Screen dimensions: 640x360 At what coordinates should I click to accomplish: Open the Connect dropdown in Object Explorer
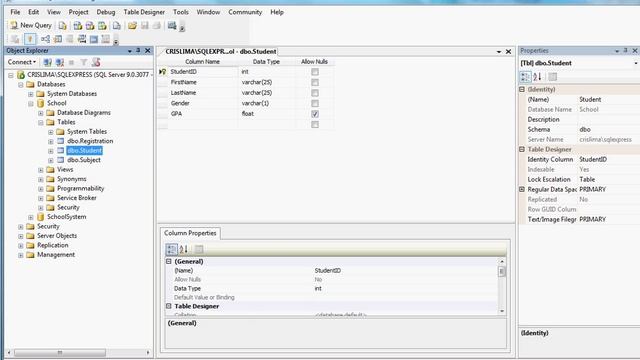point(22,62)
